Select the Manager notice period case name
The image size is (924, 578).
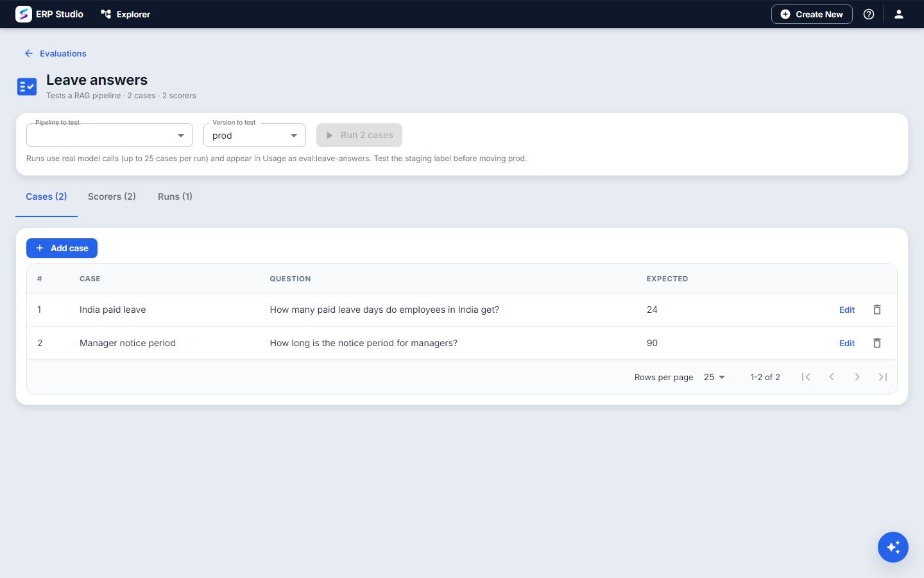(128, 343)
